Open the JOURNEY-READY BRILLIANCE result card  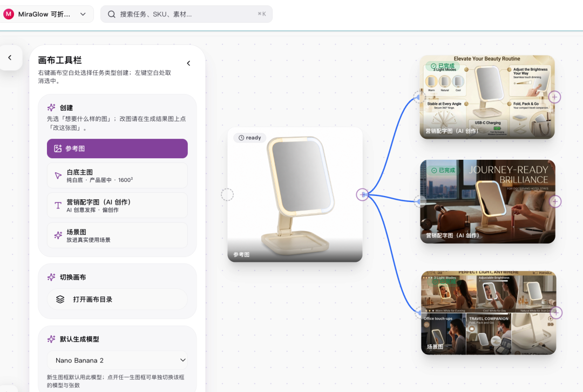tap(487, 201)
